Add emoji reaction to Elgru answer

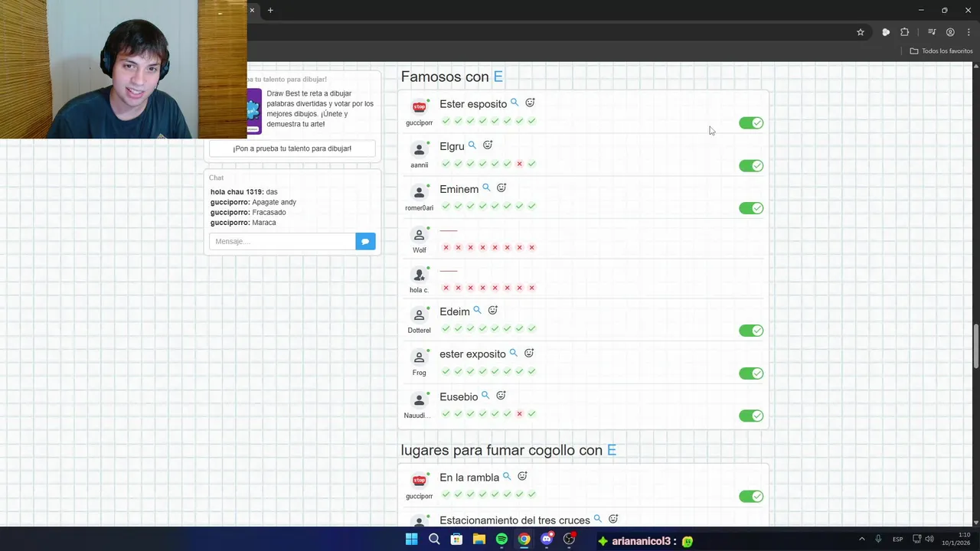488,145
